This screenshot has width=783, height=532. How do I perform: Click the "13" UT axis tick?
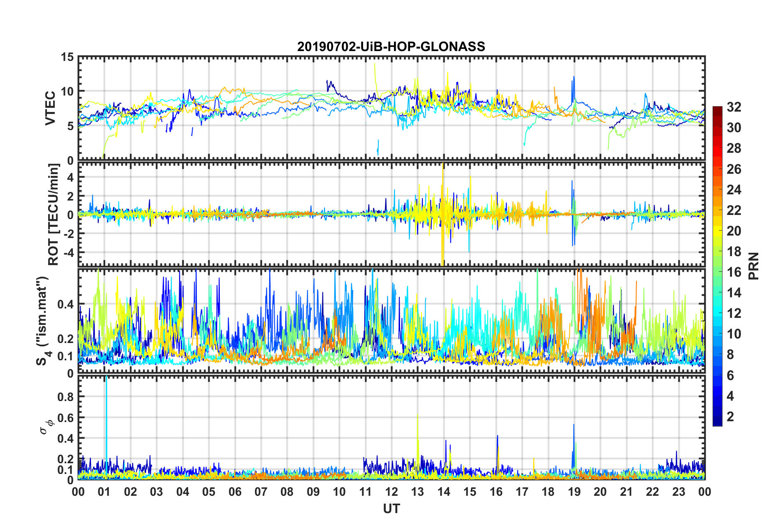coord(417,492)
